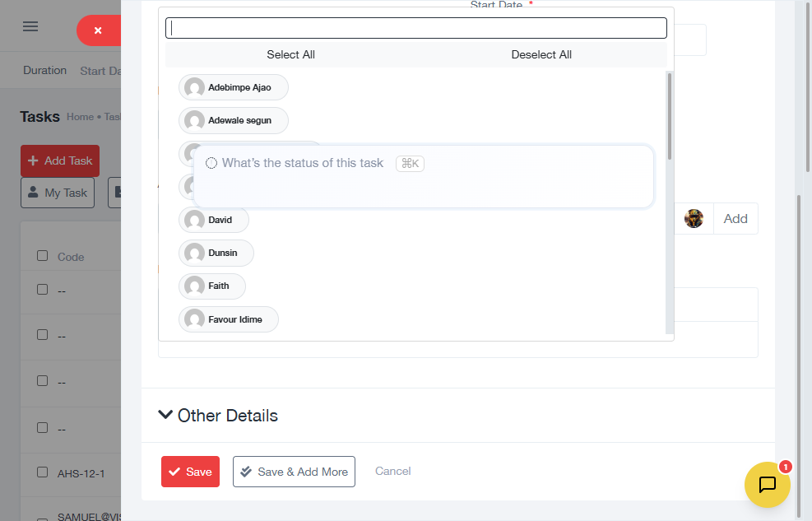Click the user list vertical scrollbar
The width and height of the screenshot is (812, 521).
tap(670, 115)
